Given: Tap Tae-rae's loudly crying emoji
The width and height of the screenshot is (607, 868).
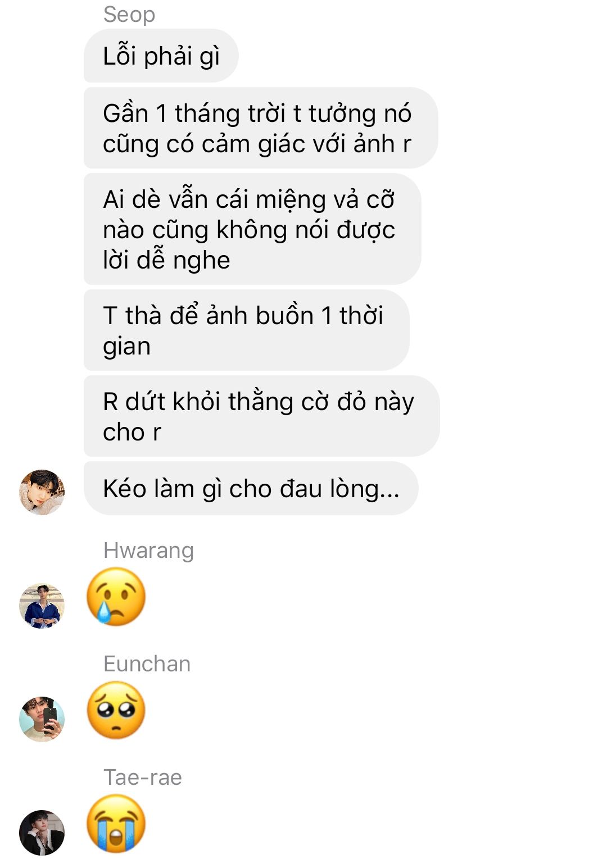Looking at the screenshot, I should 116,824.
